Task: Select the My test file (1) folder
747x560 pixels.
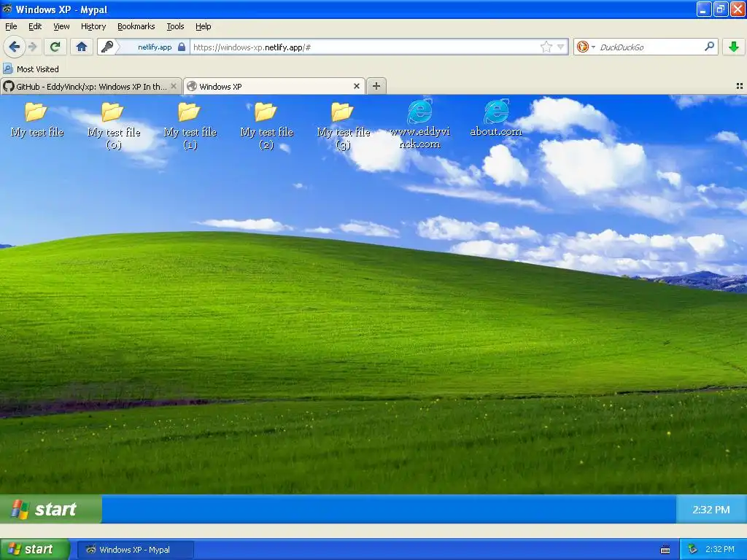Action: click(190, 125)
